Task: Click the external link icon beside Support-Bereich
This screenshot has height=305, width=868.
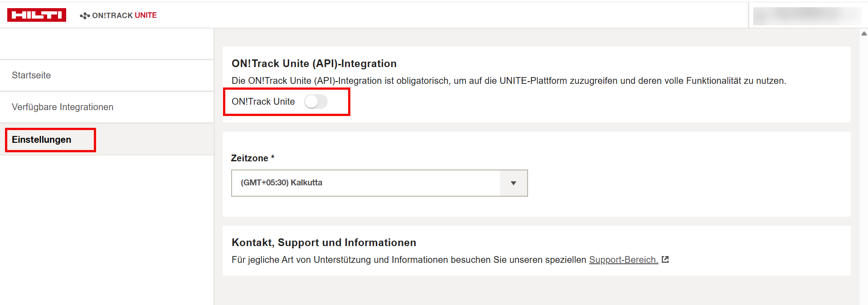Action: pos(665,260)
